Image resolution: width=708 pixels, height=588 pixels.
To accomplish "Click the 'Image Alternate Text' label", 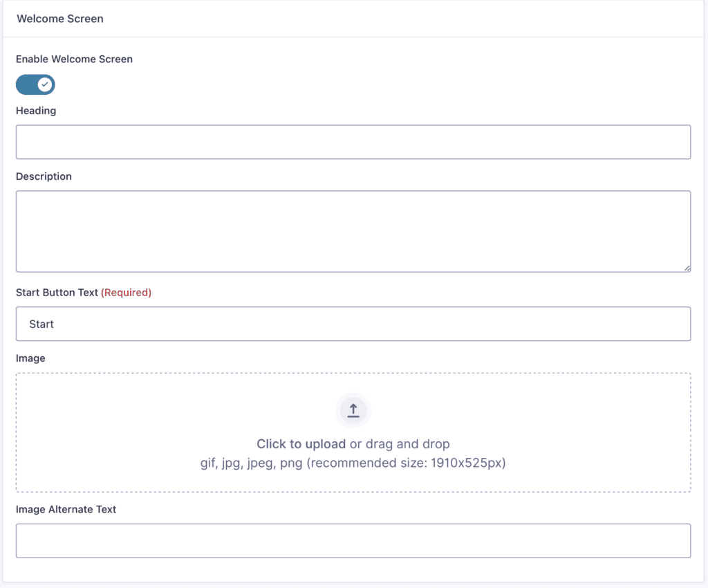I will pos(66,509).
